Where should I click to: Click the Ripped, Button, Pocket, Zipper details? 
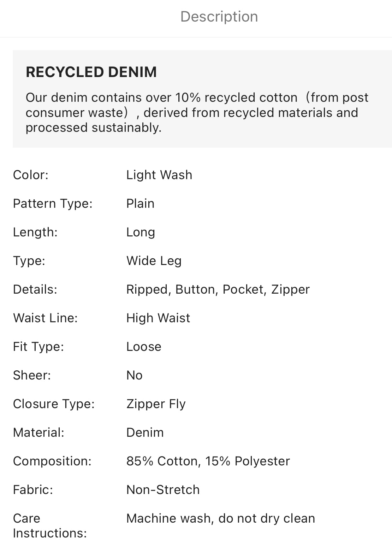coord(218,289)
